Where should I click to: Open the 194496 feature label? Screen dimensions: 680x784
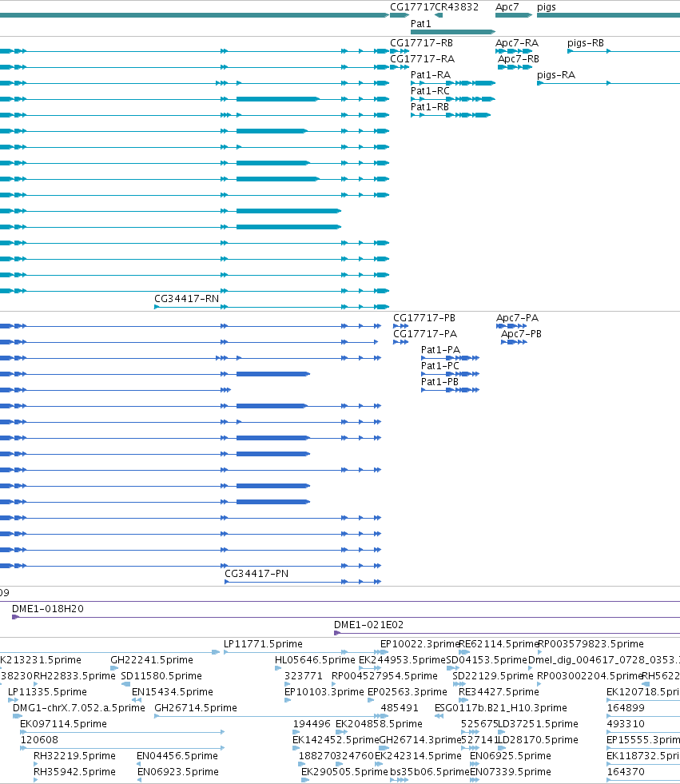click(x=312, y=724)
